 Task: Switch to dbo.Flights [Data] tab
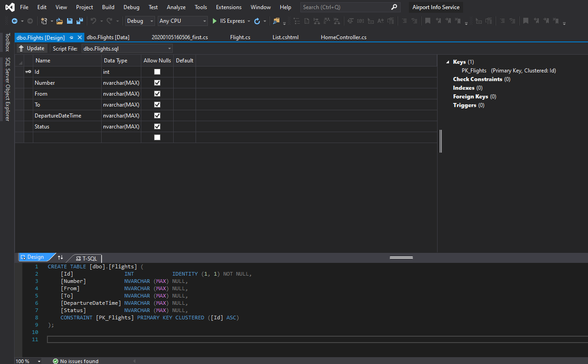coord(108,37)
